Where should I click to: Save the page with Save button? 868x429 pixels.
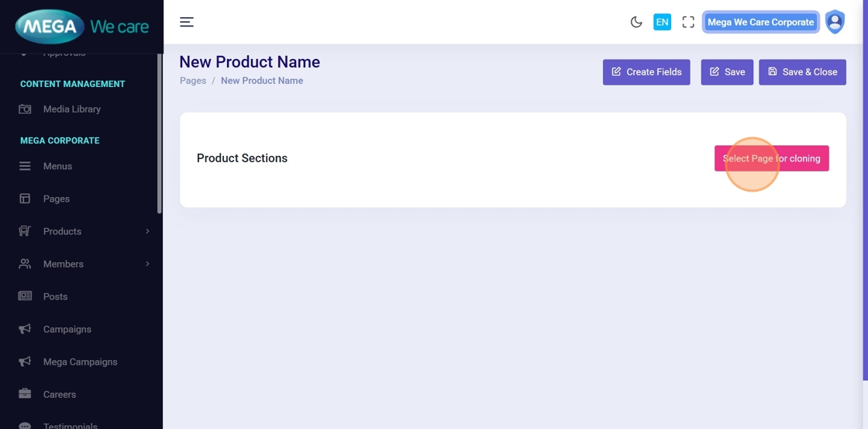[x=727, y=72]
